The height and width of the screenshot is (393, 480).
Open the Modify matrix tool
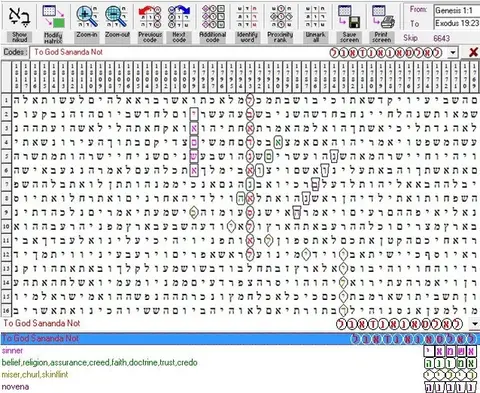click(53, 17)
